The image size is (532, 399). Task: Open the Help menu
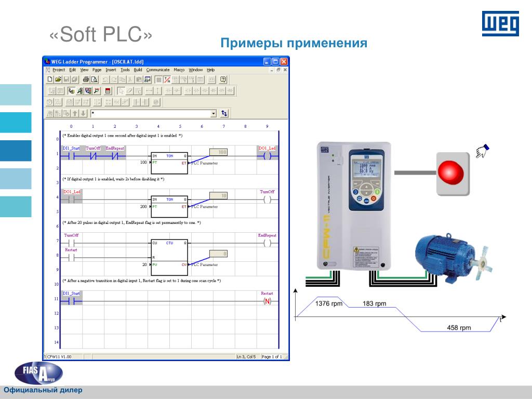tap(211, 70)
